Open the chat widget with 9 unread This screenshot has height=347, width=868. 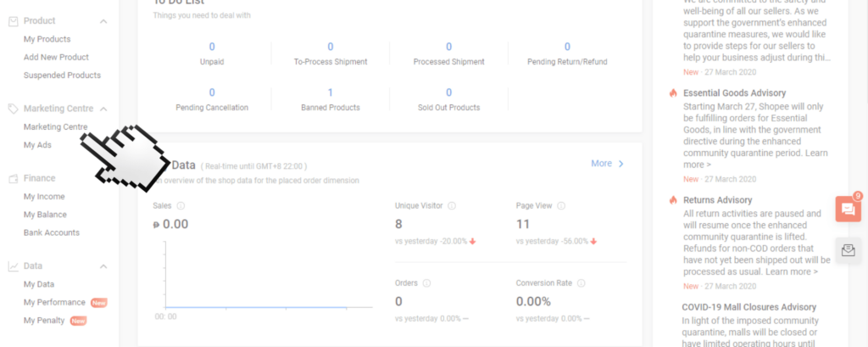(848, 209)
